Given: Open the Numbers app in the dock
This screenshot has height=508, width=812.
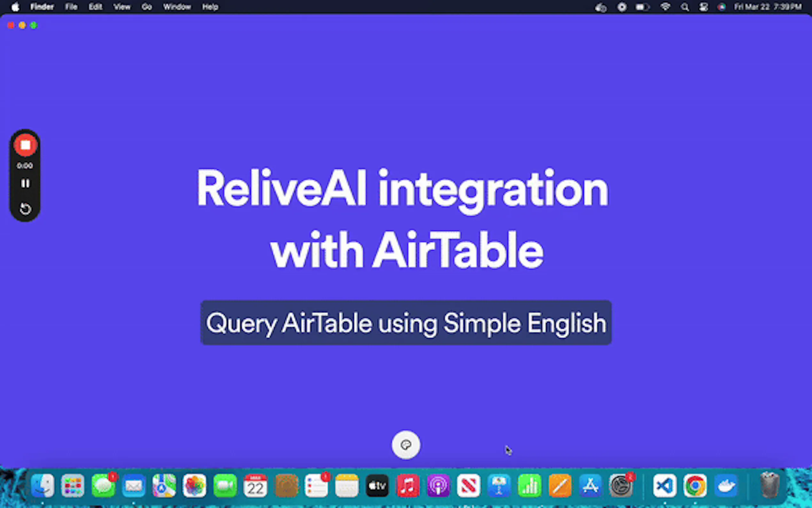Looking at the screenshot, I should click(x=529, y=486).
